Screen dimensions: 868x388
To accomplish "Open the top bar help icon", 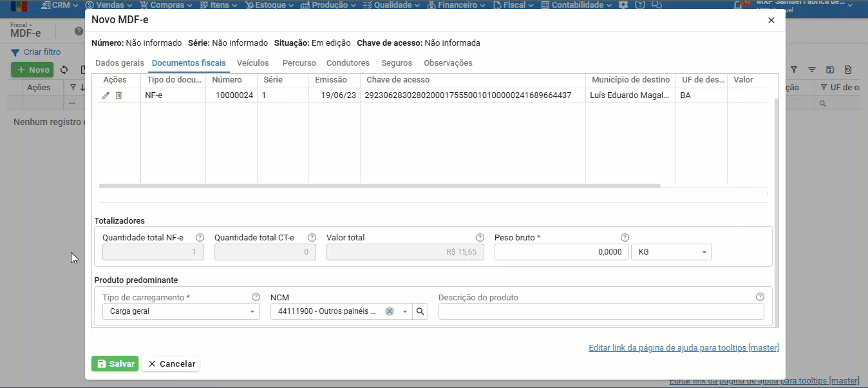I will [x=639, y=5].
